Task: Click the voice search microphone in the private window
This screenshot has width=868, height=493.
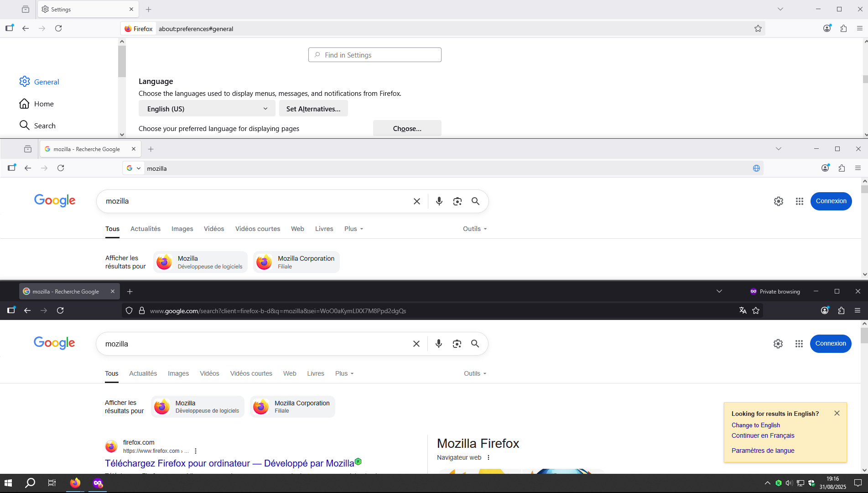Action: tap(438, 344)
